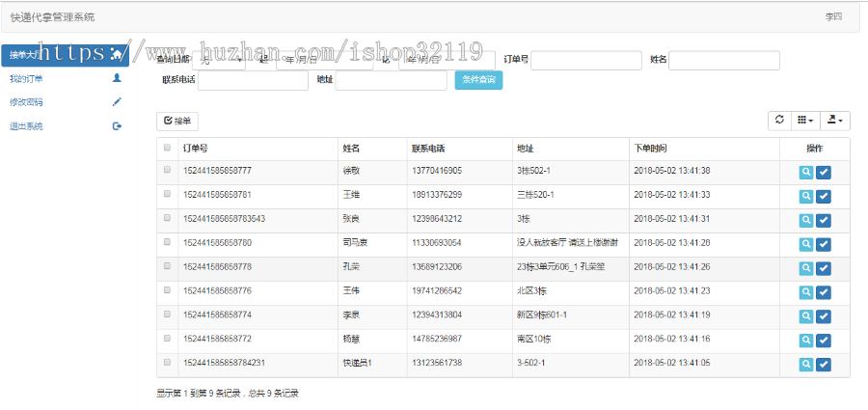This screenshot has height=410, width=868.
Task: Accept the order from 快递员1
Action: tap(824, 364)
